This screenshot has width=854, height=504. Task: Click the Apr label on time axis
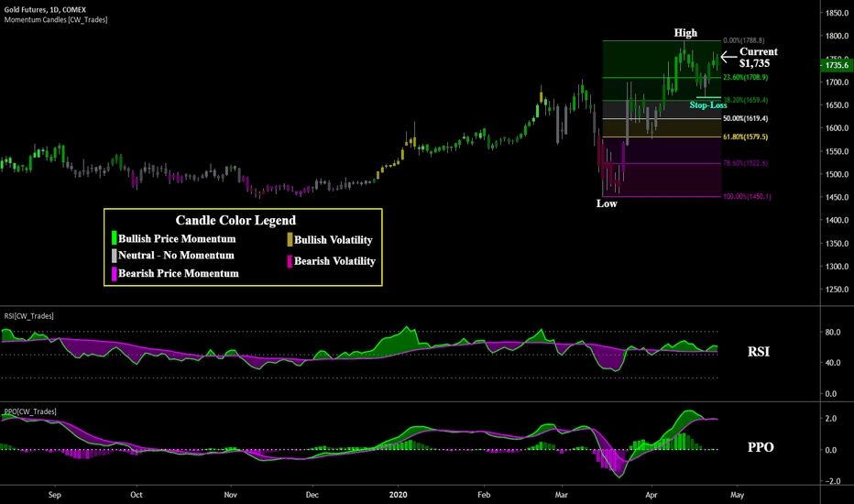(651, 495)
